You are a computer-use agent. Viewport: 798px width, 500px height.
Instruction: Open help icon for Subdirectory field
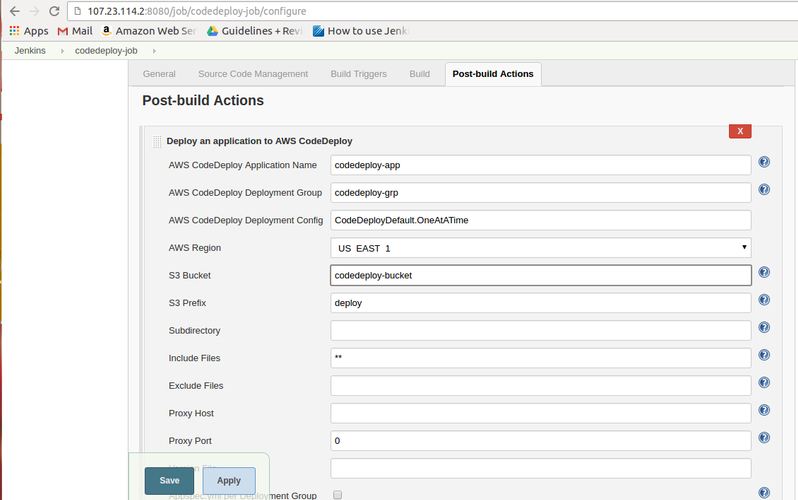(x=764, y=327)
